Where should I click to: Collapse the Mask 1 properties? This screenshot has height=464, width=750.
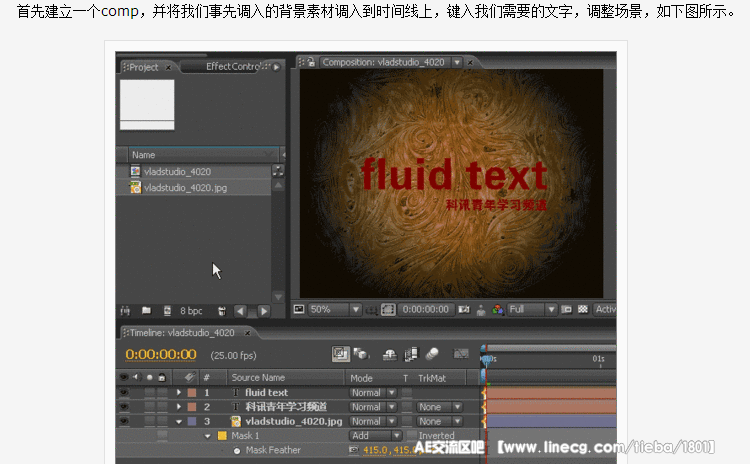pos(208,436)
